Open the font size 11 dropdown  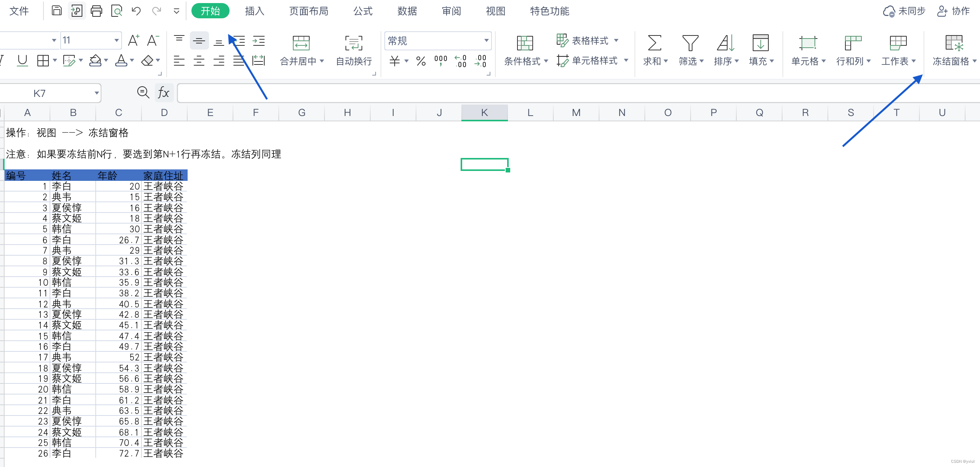(x=116, y=40)
